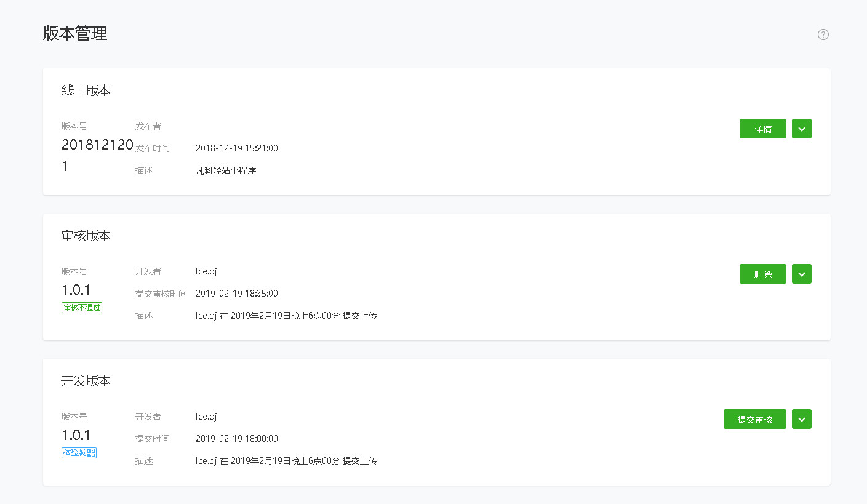The image size is (867, 504).
Task: Click the 提交审核 button
Action: click(x=754, y=419)
